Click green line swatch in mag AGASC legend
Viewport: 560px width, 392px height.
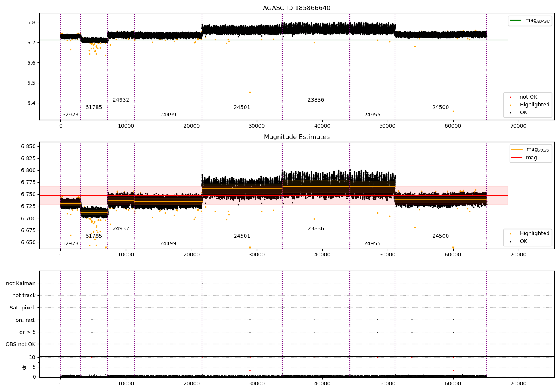[516, 21]
